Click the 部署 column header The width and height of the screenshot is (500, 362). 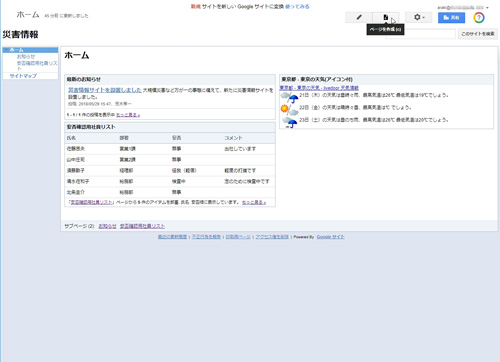click(x=124, y=138)
